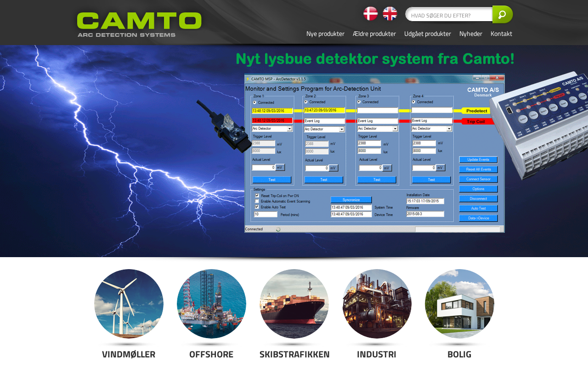588x368 pixels.
Task: Click the industrial plant circle image
Action: pos(377,304)
